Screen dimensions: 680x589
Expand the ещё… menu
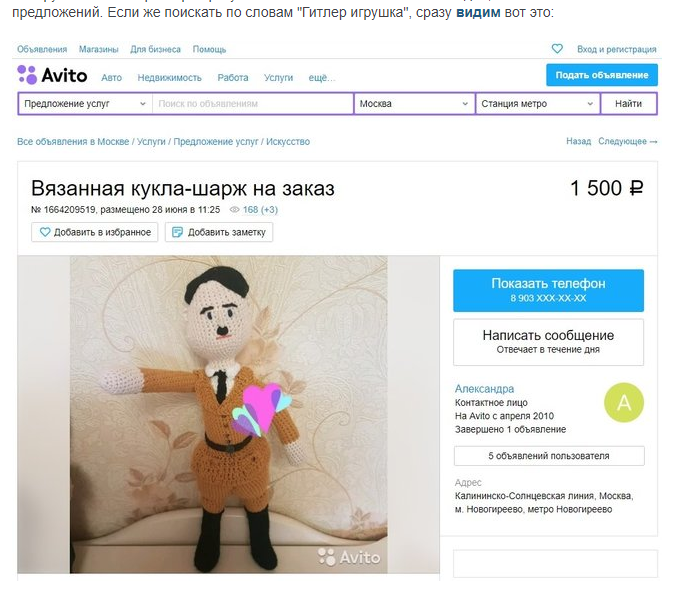tap(322, 78)
